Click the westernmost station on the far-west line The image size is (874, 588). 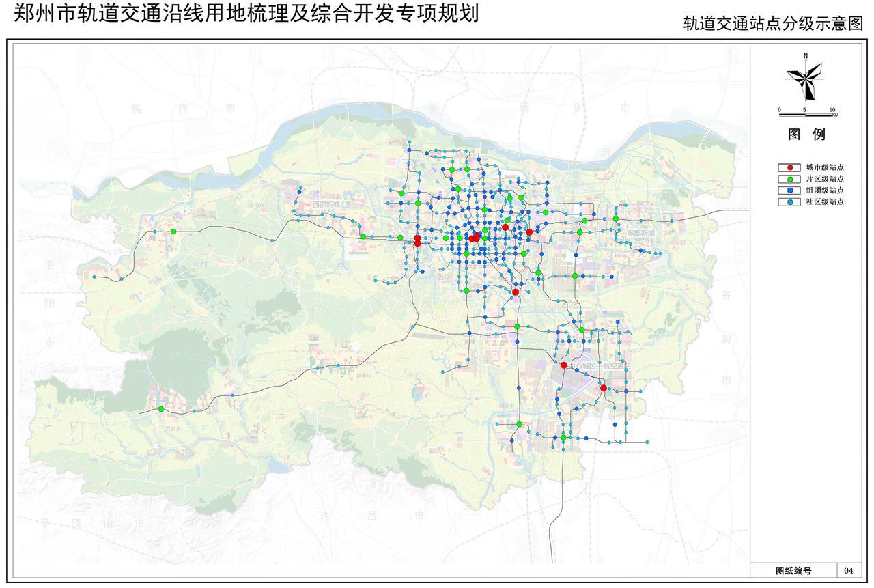coord(94,277)
